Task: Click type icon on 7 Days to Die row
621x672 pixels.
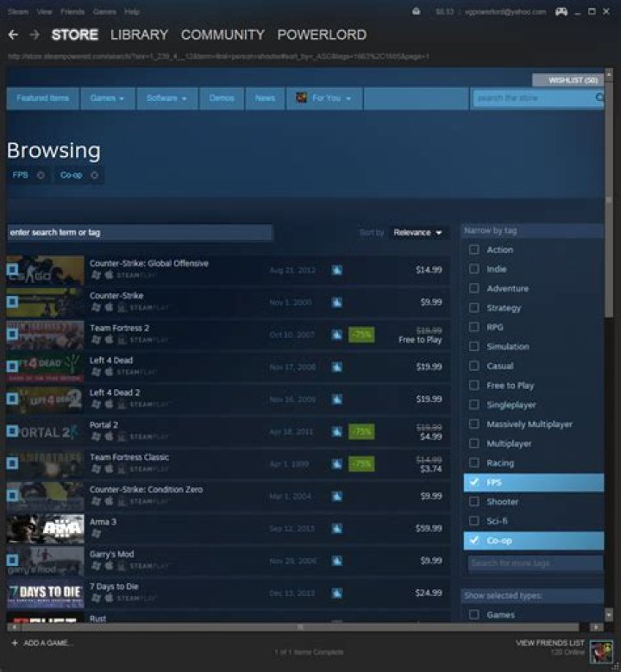Action: point(337,593)
